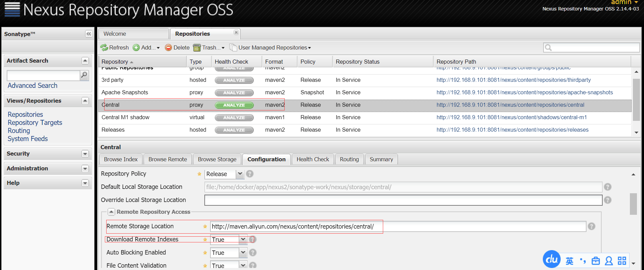This screenshot has width=644, height=270.
Task: Collapse the Remote Repository Access section
Action: (111, 212)
